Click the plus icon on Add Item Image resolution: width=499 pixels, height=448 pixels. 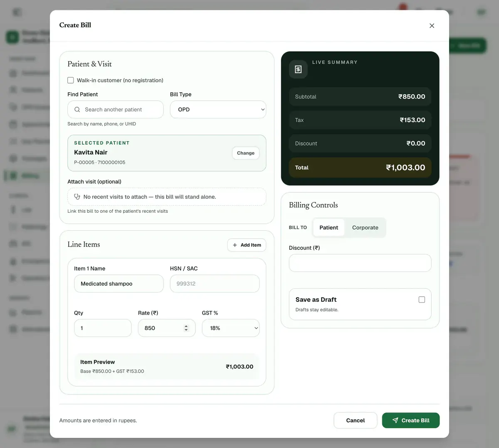(235, 245)
